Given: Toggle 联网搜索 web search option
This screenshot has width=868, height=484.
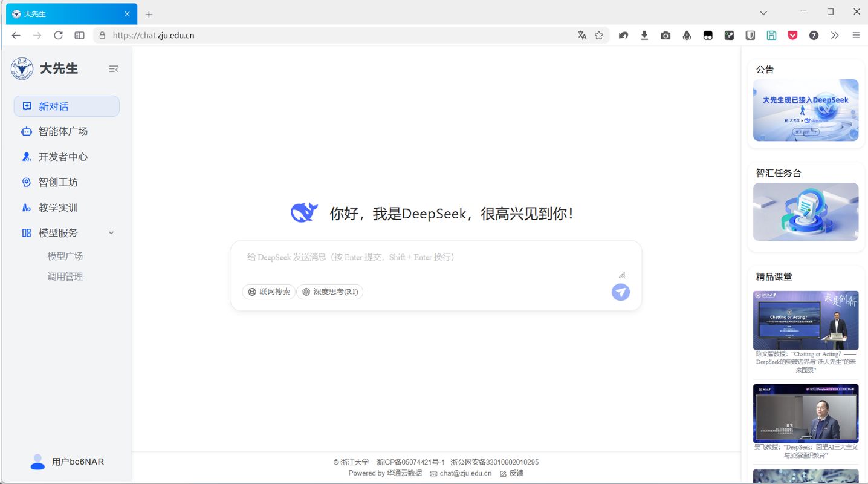Looking at the screenshot, I should pos(269,292).
